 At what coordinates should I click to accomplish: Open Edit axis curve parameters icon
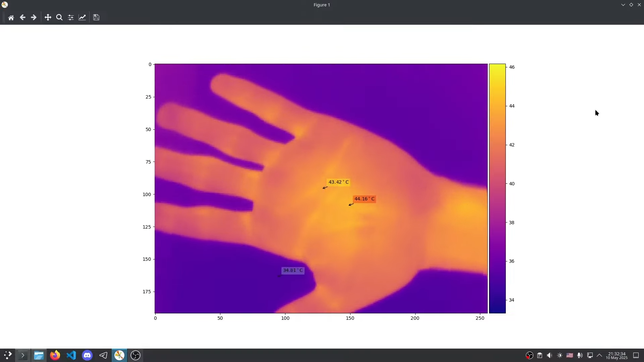point(82,17)
